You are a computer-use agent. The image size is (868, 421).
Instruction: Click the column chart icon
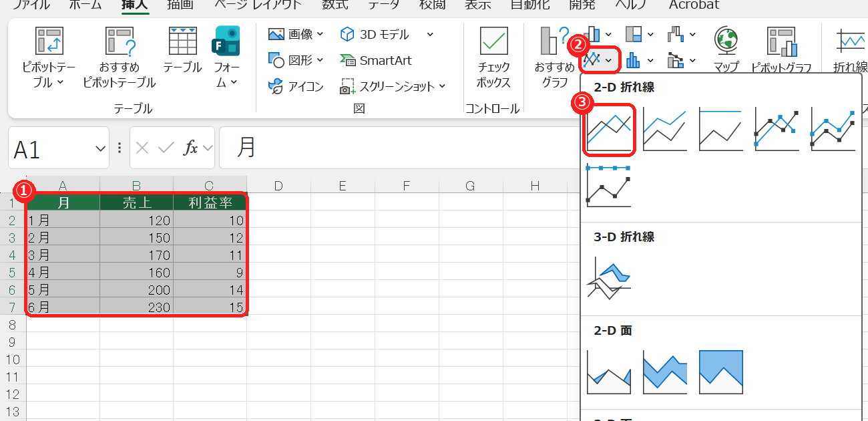click(593, 34)
